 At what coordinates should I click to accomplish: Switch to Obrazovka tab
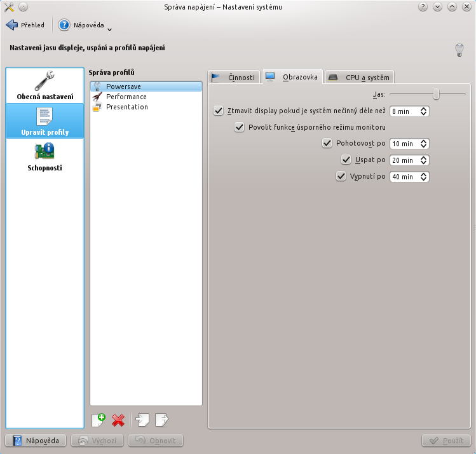click(x=292, y=76)
